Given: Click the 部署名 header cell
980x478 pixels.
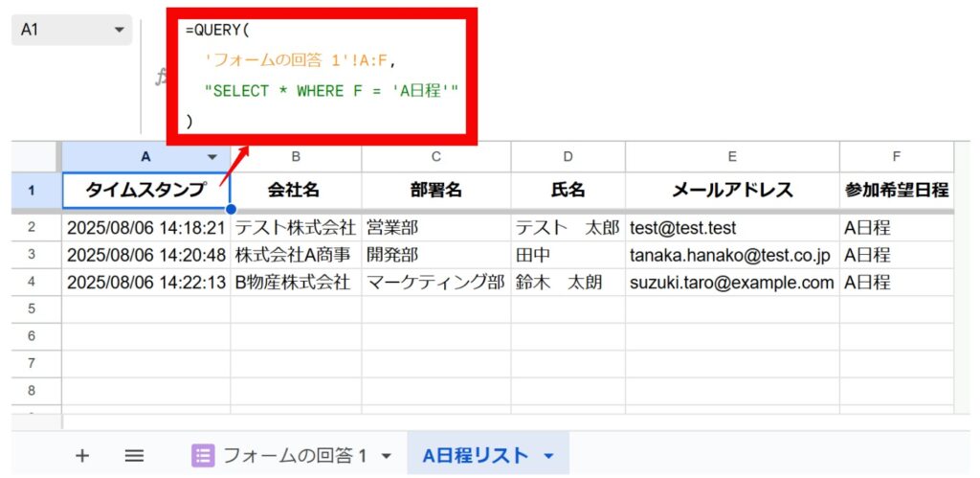Looking at the screenshot, I should [x=436, y=191].
